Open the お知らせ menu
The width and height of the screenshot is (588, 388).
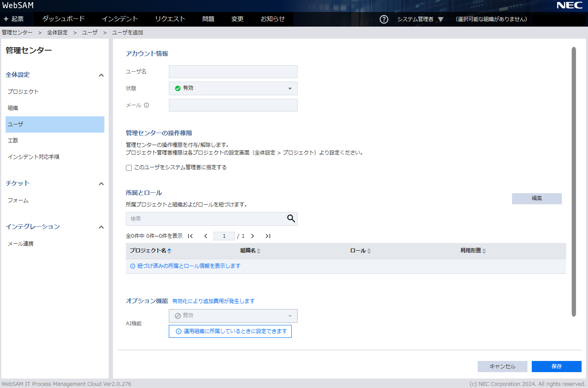point(273,19)
